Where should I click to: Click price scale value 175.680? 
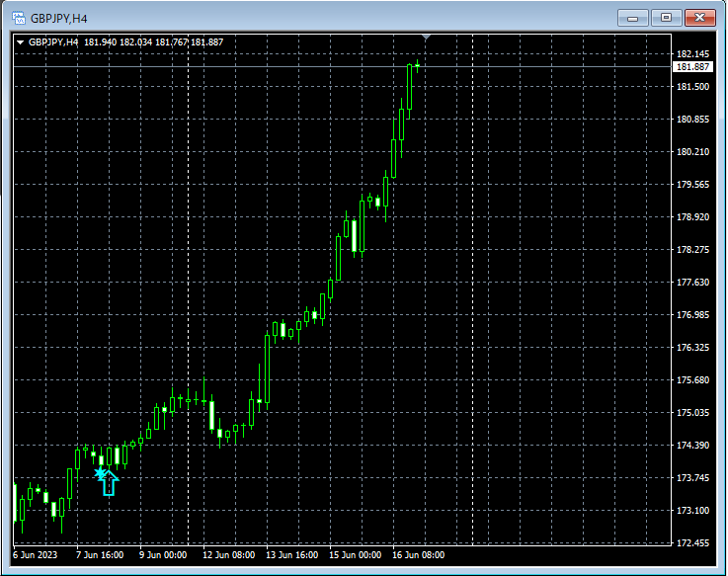(692, 380)
